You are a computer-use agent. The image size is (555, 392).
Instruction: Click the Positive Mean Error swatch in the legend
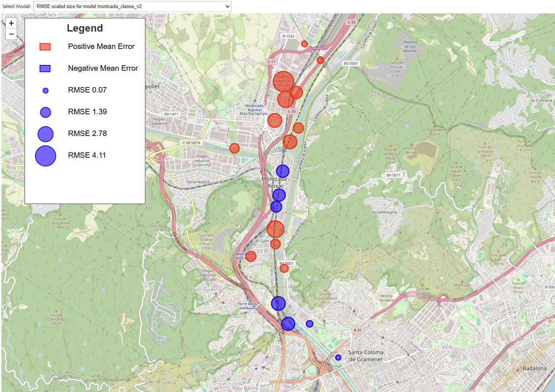coord(45,46)
